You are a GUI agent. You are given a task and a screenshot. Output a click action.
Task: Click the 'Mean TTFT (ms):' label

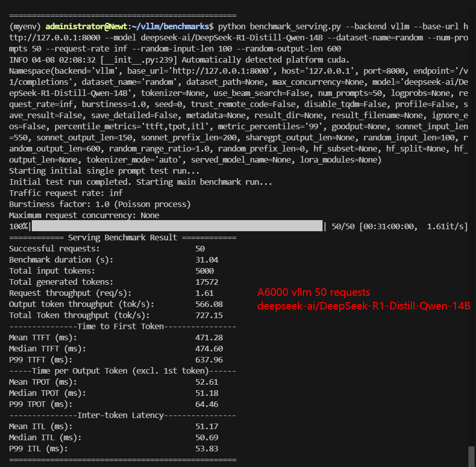(x=43, y=338)
